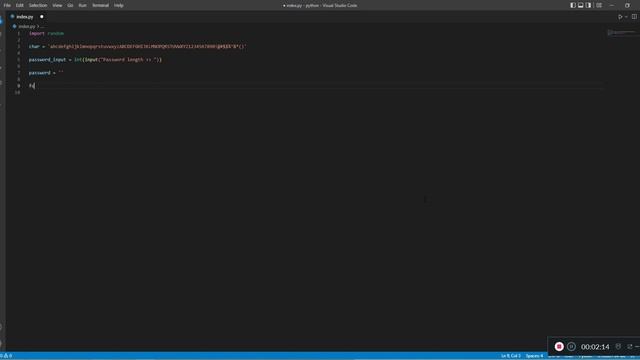
Task: Click line number 10 in gutter
Action: click(17, 93)
